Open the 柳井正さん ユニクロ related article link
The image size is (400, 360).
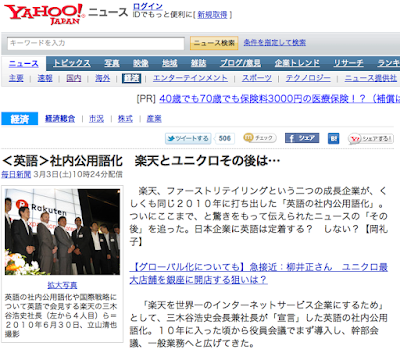pyautogui.click(x=259, y=273)
